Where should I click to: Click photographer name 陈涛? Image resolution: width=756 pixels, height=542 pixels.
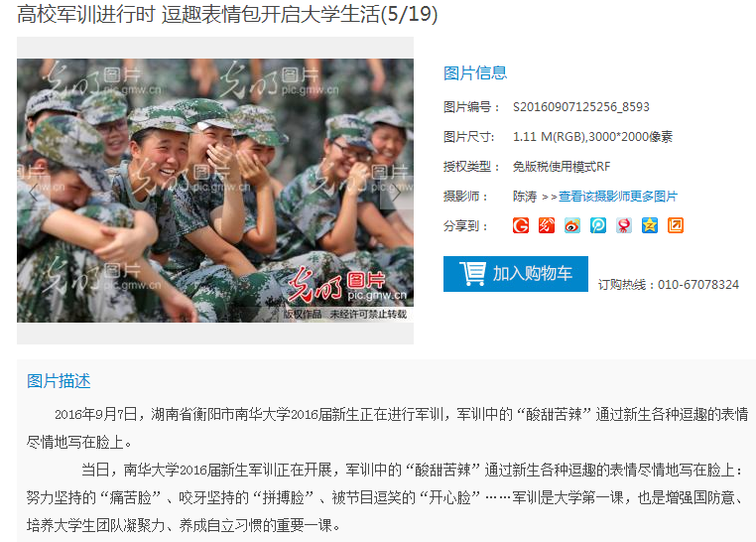[525, 197]
